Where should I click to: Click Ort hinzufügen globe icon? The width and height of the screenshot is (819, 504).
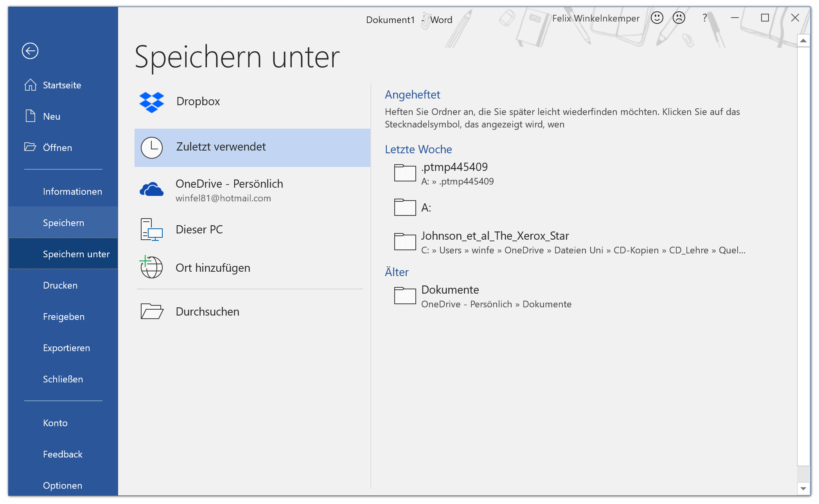click(x=151, y=267)
